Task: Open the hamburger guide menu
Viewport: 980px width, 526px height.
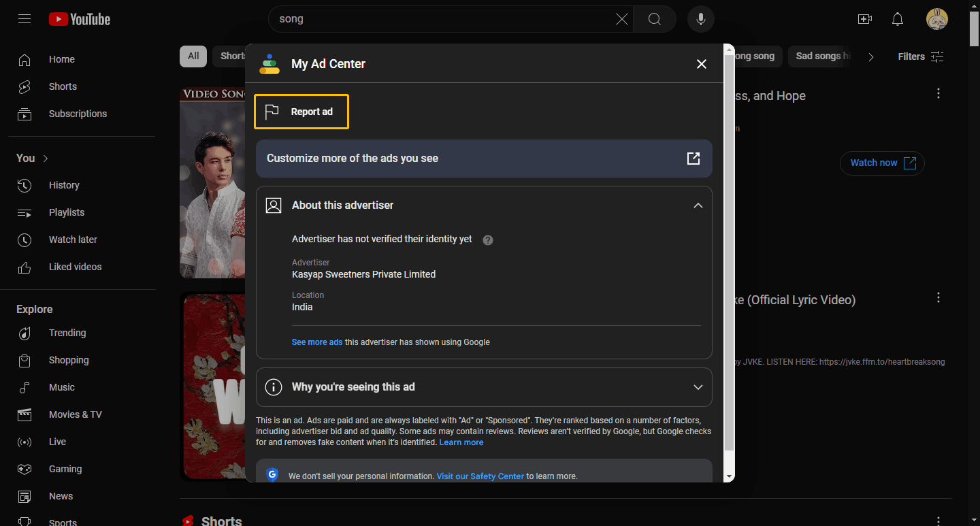Action: (x=24, y=19)
